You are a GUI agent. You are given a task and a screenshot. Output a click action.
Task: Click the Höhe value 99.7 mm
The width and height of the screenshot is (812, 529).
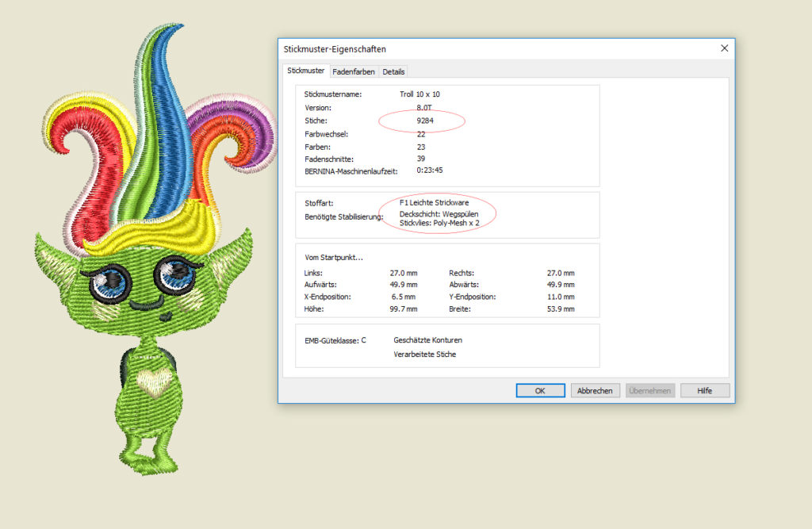click(x=404, y=309)
